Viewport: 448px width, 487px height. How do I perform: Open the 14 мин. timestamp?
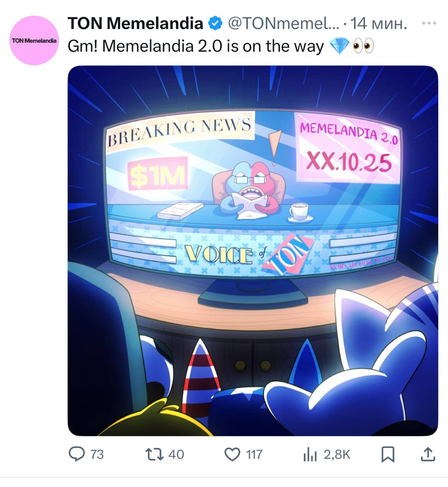379,24
